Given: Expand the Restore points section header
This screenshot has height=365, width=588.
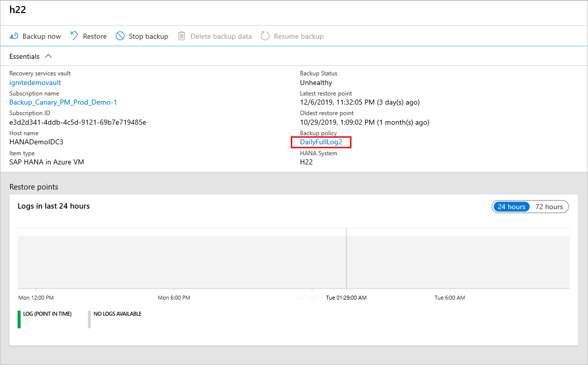Looking at the screenshot, I should [34, 187].
